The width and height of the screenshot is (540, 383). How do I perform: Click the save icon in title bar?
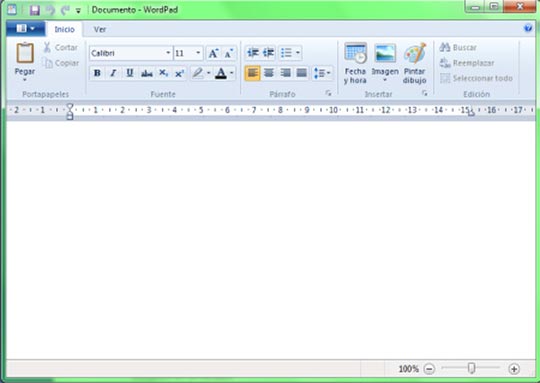(34, 10)
